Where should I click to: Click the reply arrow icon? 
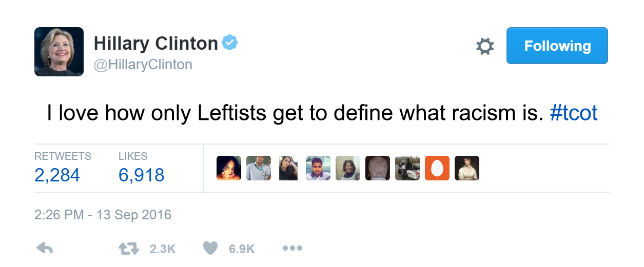click(x=45, y=249)
